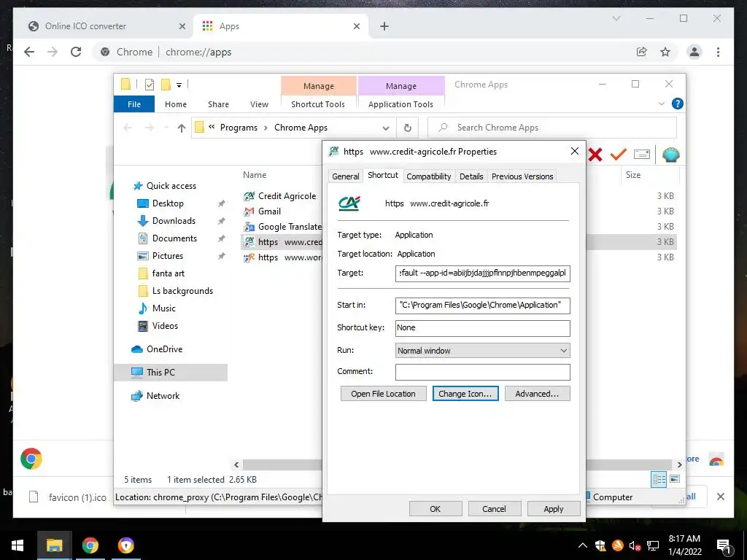Viewport: 747px width, 560px height.
Task: Click Explorer forward arrow
Action: click(149, 128)
